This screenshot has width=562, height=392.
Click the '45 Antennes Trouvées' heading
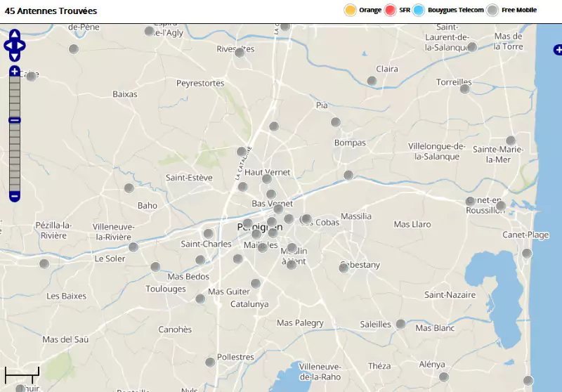(51, 11)
